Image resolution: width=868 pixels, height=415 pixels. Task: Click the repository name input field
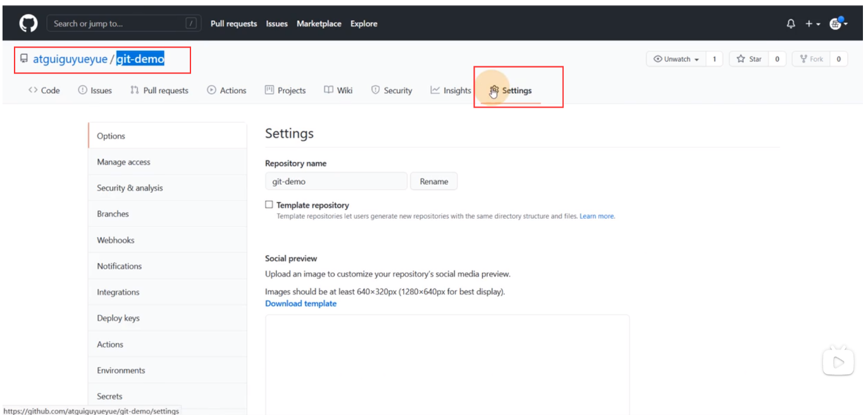pyautogui.click(x=336, y=182)
